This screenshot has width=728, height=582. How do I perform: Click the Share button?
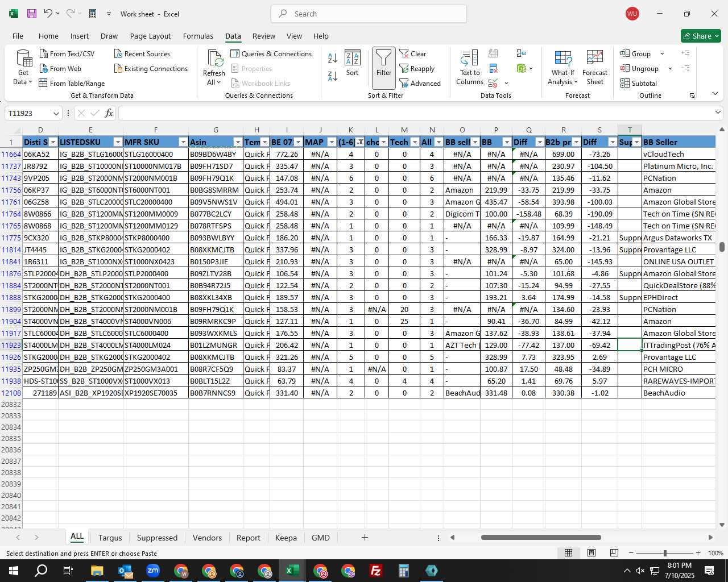(x=701, y=36)
